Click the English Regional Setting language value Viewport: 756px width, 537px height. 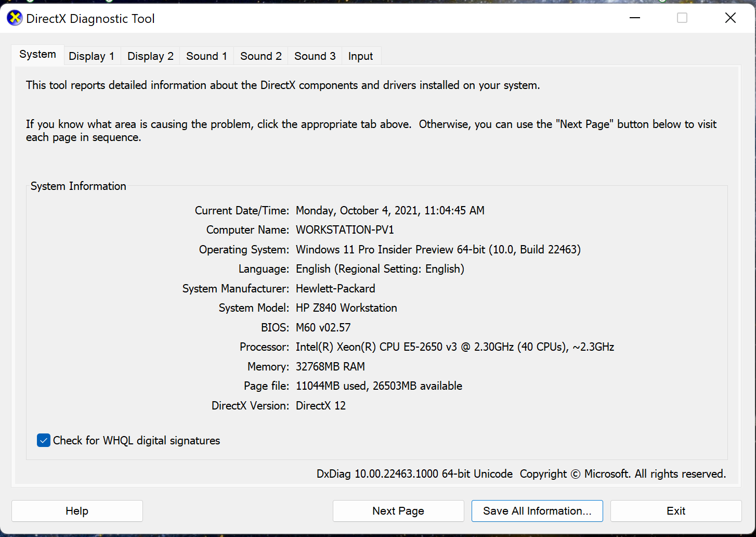(x=380, y=269)
